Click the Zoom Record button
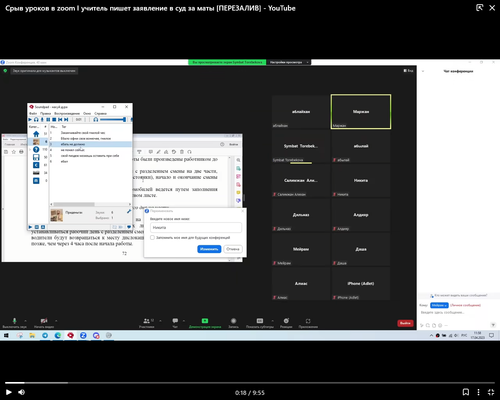The width and height of the screenshot is (500, 400). coord(233,322)
